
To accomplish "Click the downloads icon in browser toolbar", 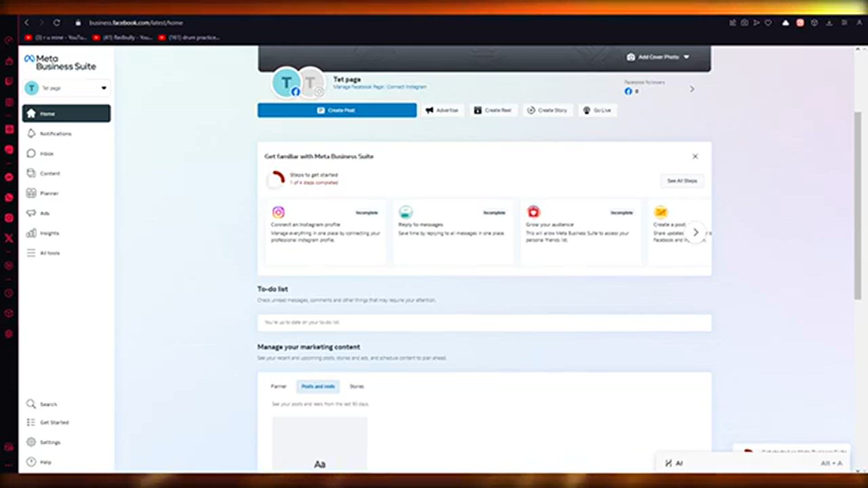I will tap(829, 23).
